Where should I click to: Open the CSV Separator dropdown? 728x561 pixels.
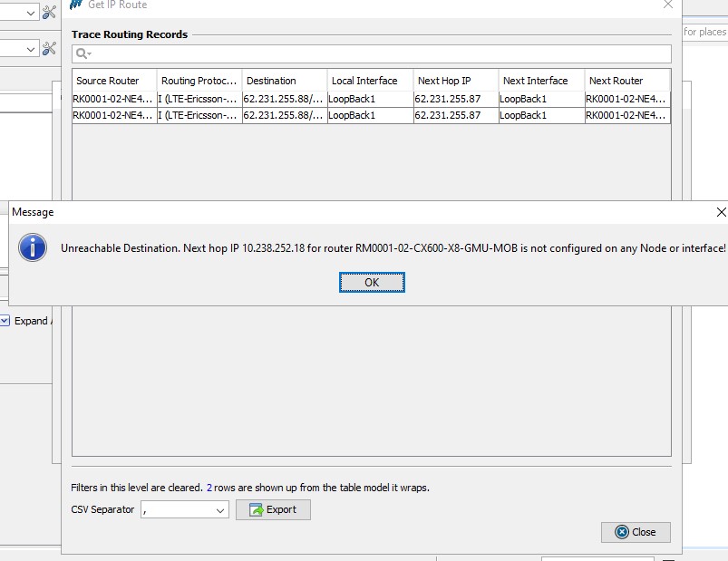tap(221, 510)
